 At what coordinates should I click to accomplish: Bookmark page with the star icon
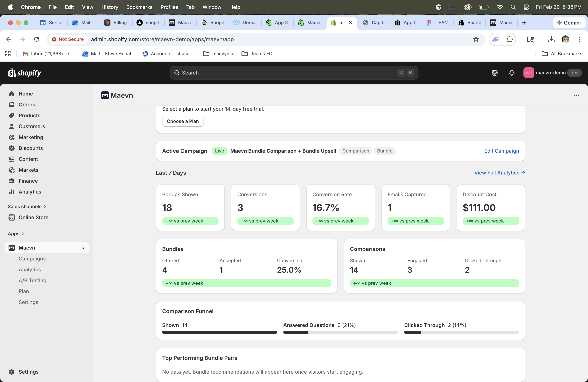click(476, 39)
